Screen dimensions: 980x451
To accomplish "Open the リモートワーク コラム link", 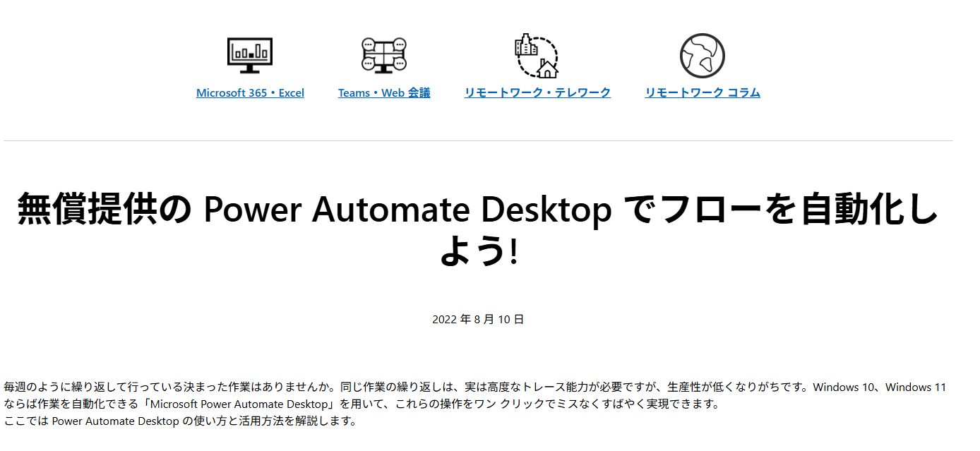I will pyautogui.click(x=703, y=92).
